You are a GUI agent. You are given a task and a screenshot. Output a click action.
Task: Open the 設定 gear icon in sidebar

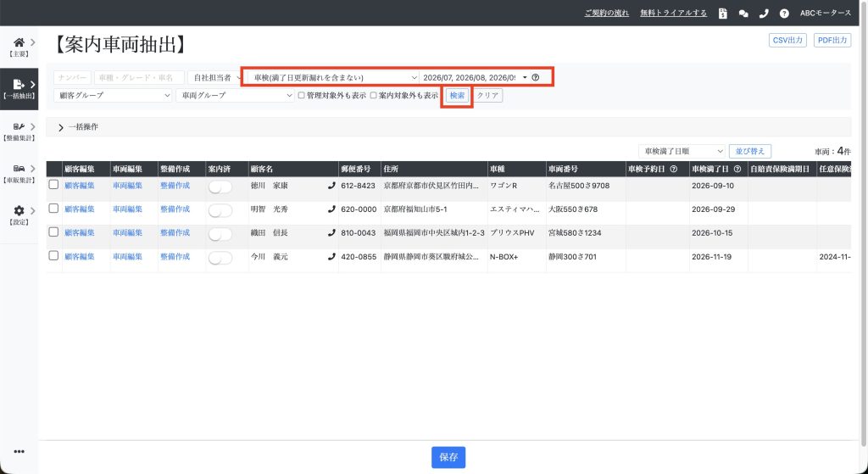[x=19, y=210]
